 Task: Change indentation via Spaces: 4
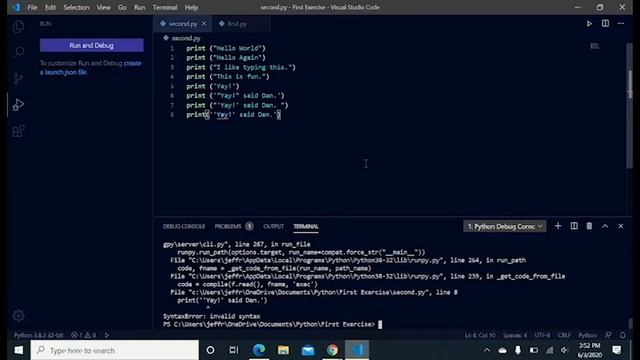pyautogui.click(x=515, y=335)
